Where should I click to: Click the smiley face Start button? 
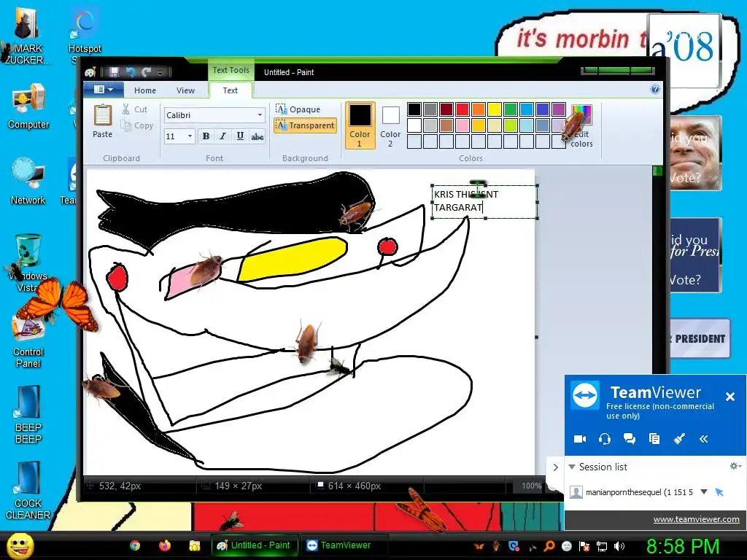[x=20, y=545]
